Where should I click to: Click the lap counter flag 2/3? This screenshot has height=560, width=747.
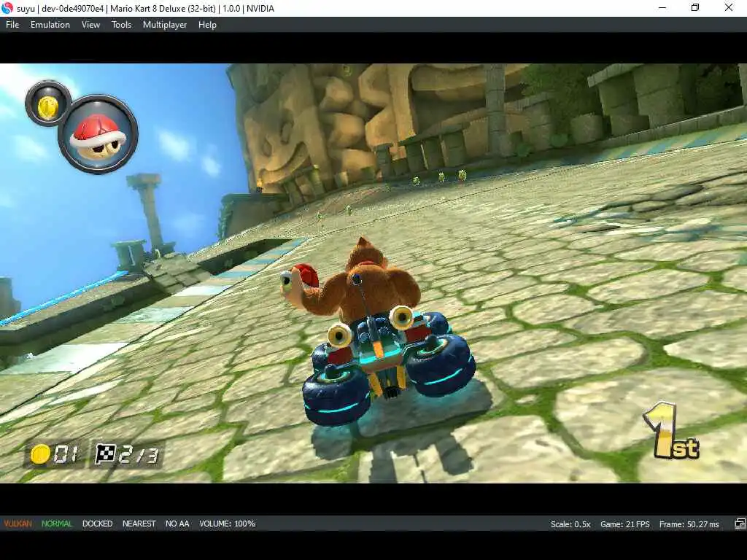click(127, 454)
